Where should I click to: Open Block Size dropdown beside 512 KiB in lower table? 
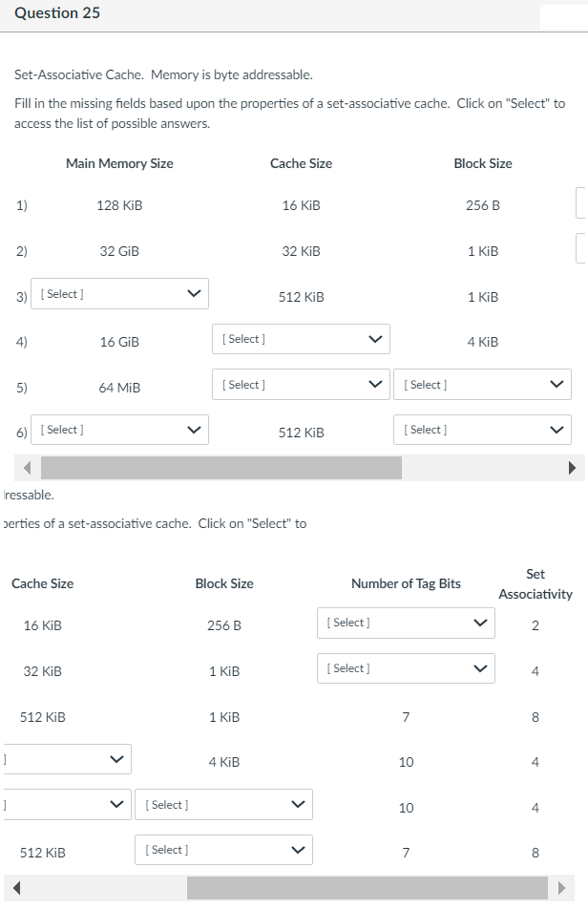click(223, 850)
